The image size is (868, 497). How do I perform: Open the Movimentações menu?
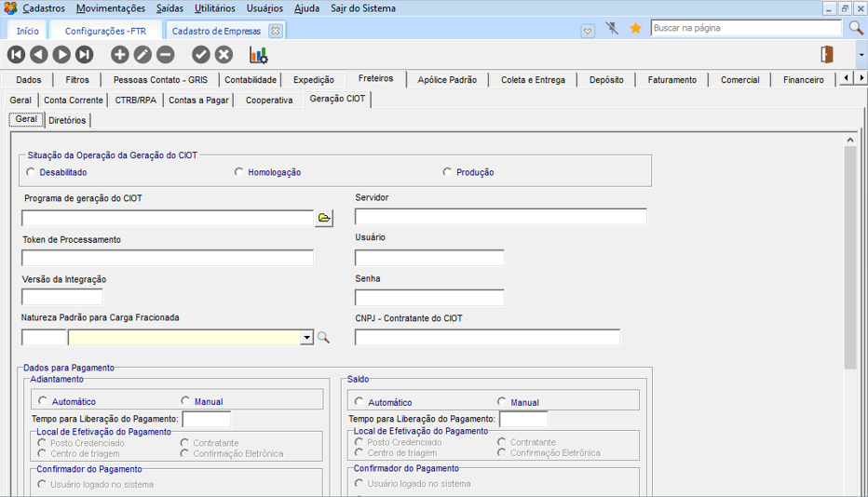(110, 8)
